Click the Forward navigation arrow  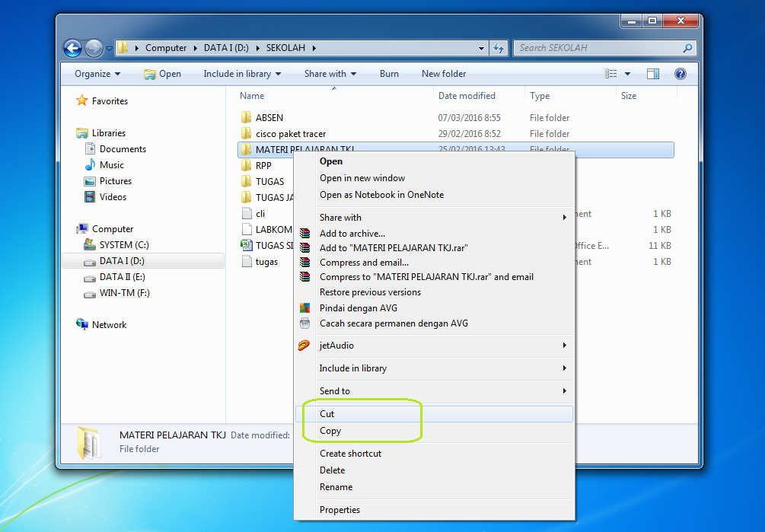coord(94,48)
